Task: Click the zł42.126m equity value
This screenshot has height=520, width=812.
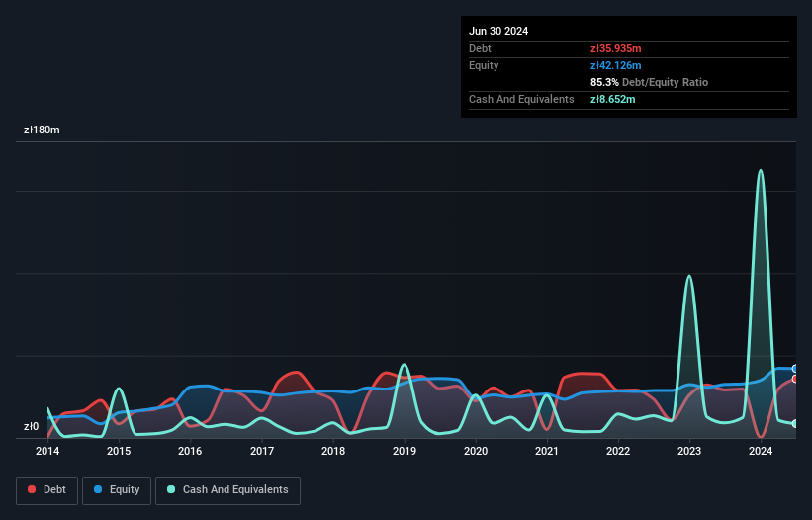Action: (616, 65)
